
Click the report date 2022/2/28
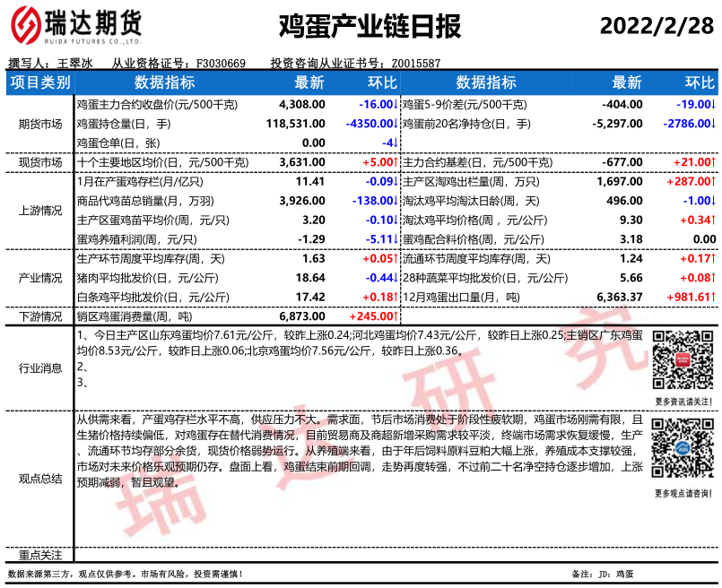(657, 25)
